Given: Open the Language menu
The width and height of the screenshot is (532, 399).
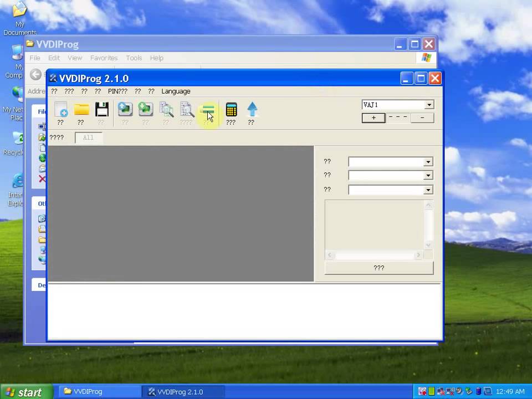Looking at the screenshot, I should click(x=176, y=91).
